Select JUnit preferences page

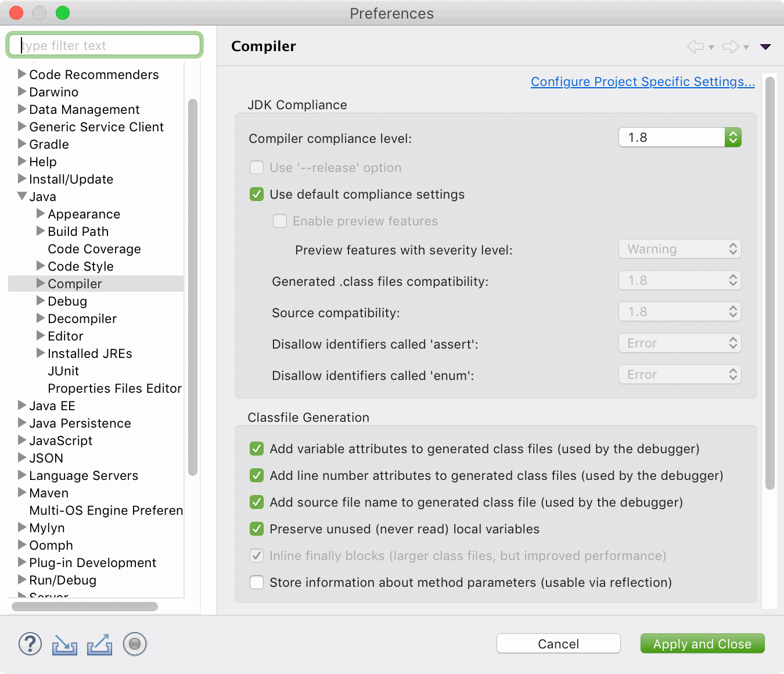[63, 371]
